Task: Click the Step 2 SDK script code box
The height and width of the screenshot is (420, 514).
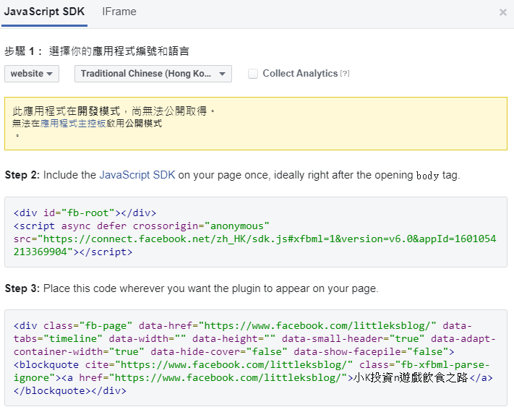Action: pos(256,232)
